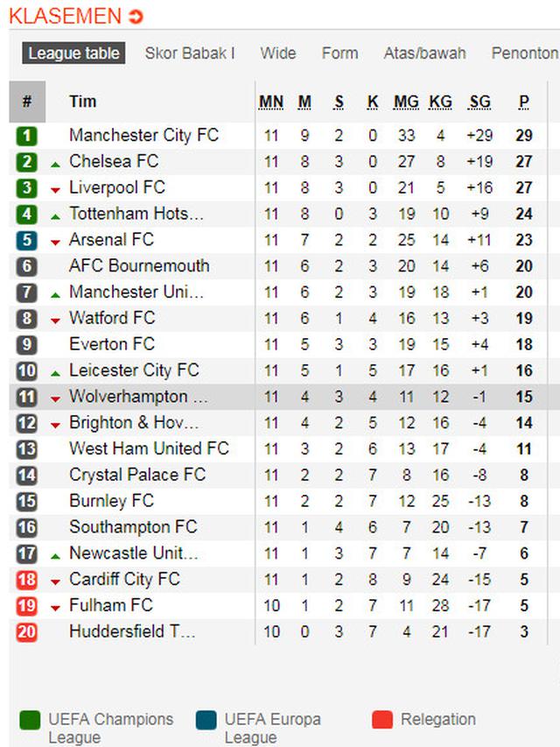Click green up arrow next to Chelsea FC
The height and width of the screenshot is (747, 560).
55,164
